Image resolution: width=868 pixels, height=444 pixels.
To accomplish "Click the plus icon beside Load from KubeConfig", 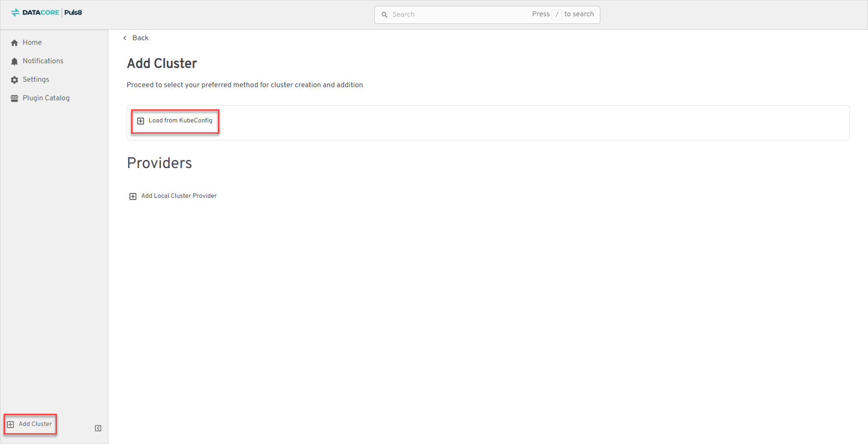I will click(x=141, y=121).
